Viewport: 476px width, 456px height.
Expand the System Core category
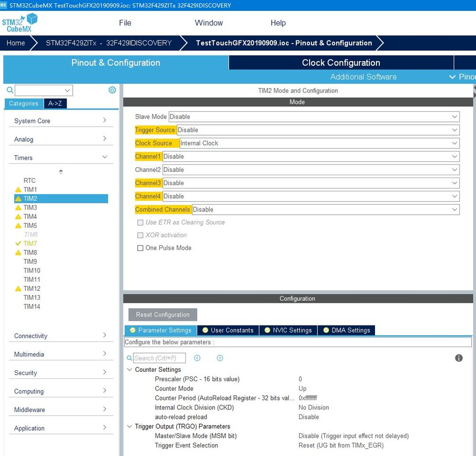tap(61, 121)
